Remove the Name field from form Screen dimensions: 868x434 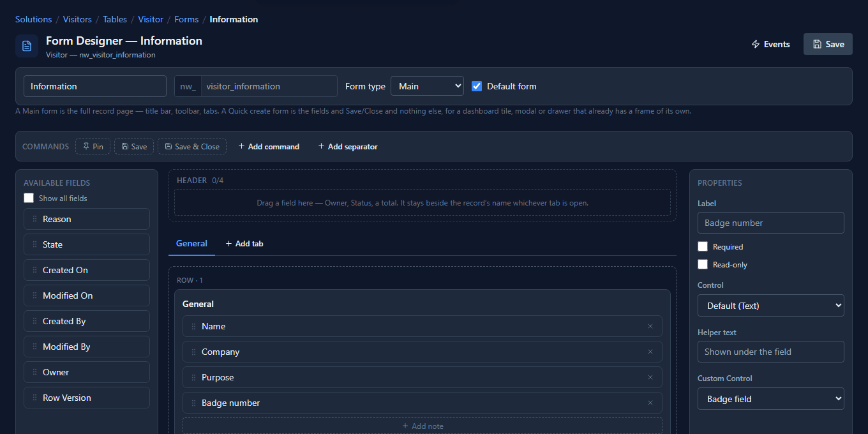point(650,326)
